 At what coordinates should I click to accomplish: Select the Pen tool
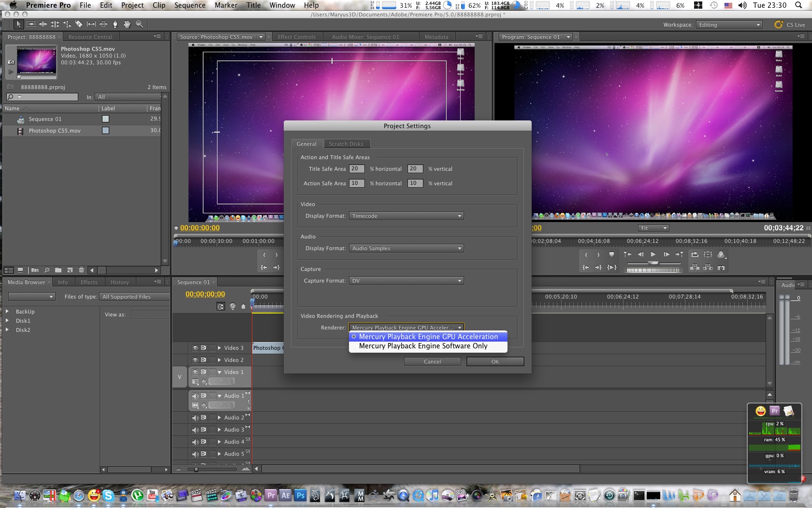coord(115,24)
